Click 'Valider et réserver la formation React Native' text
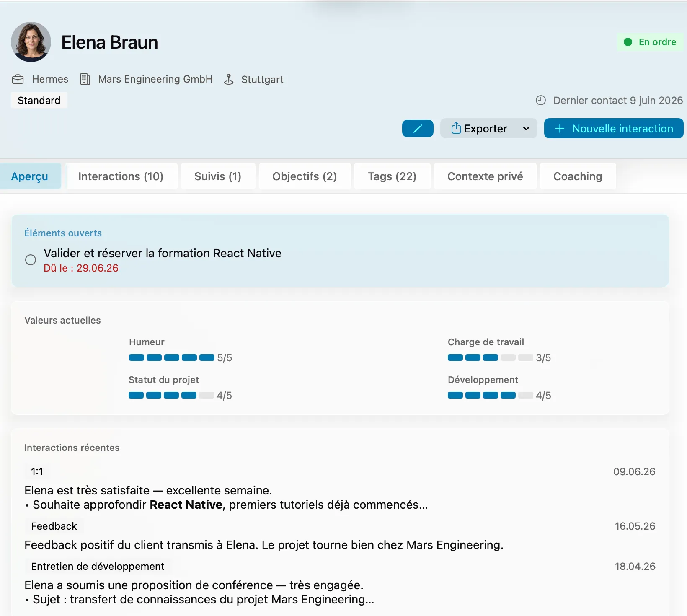 click(x=163, y=253)
